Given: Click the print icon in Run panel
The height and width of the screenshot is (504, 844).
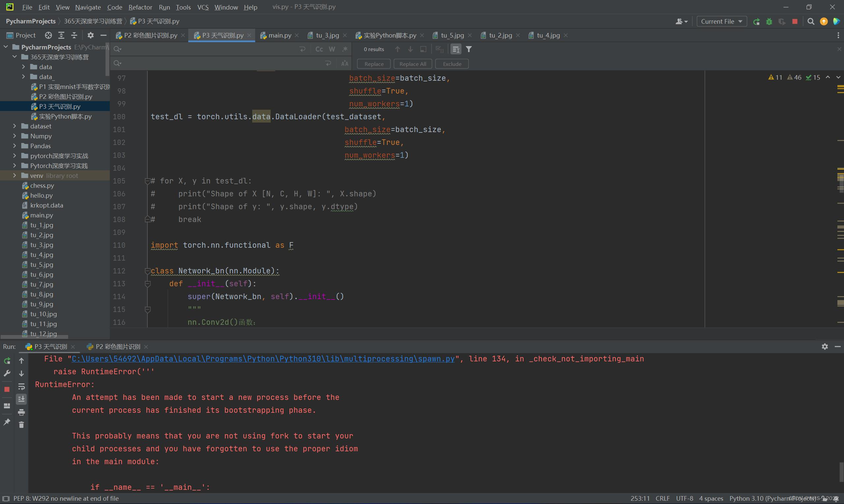Looking at the screenshot, I should (x=21, y=413).
